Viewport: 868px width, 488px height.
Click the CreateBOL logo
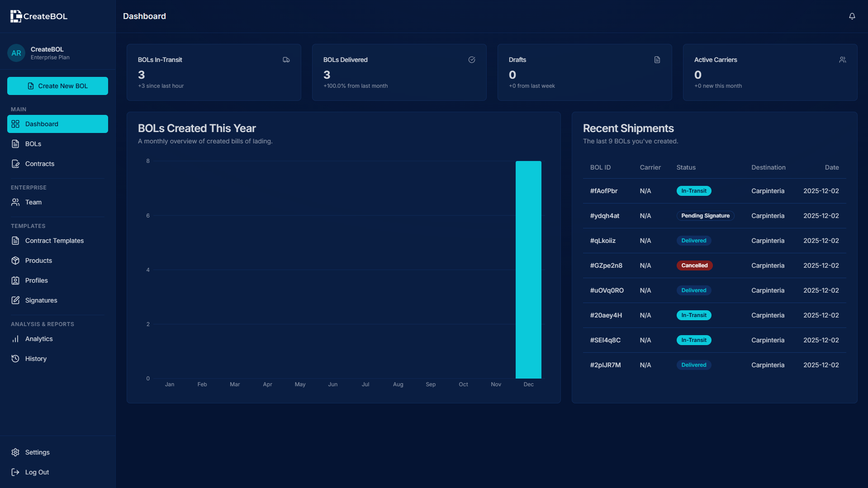pos(38,16)
